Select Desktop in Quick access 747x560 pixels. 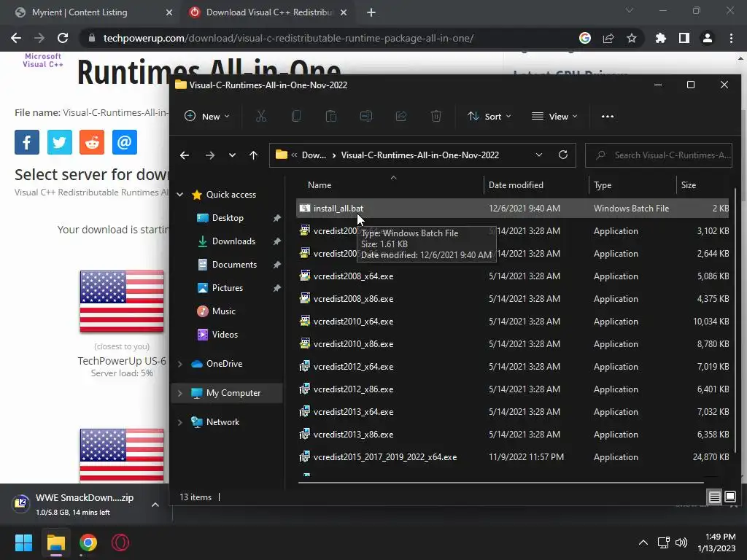[228, 217]
